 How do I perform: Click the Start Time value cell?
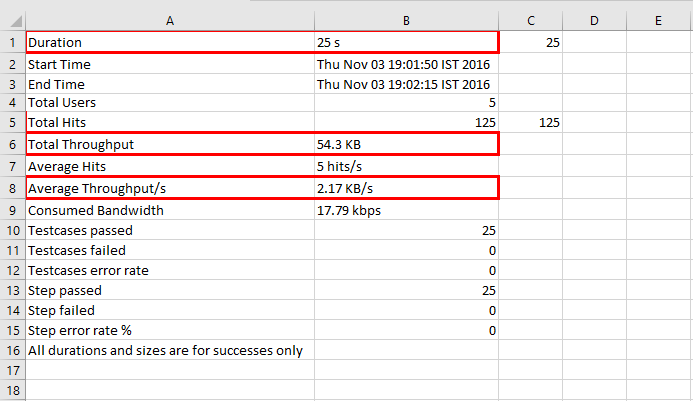pos(406,65)
